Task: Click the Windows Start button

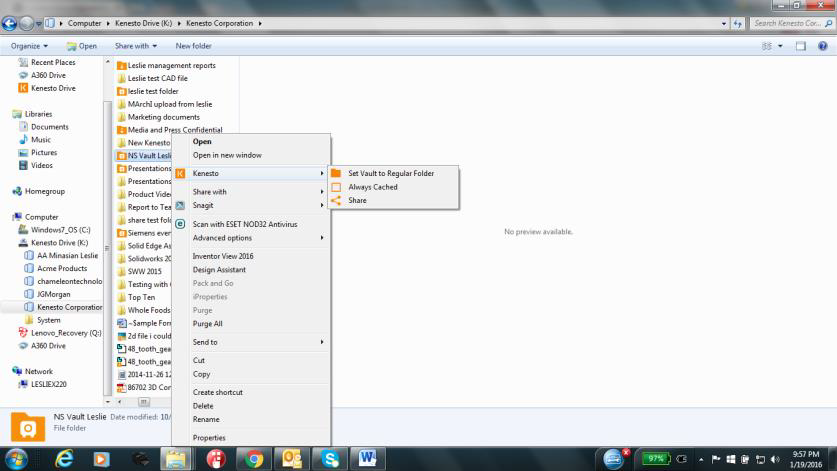Action: coord(16,459)
